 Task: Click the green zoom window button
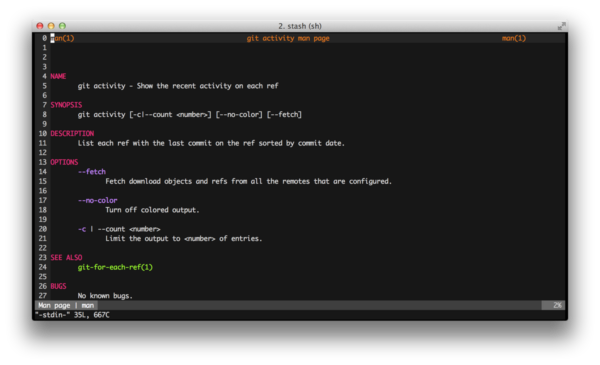[x=62, y=26]
